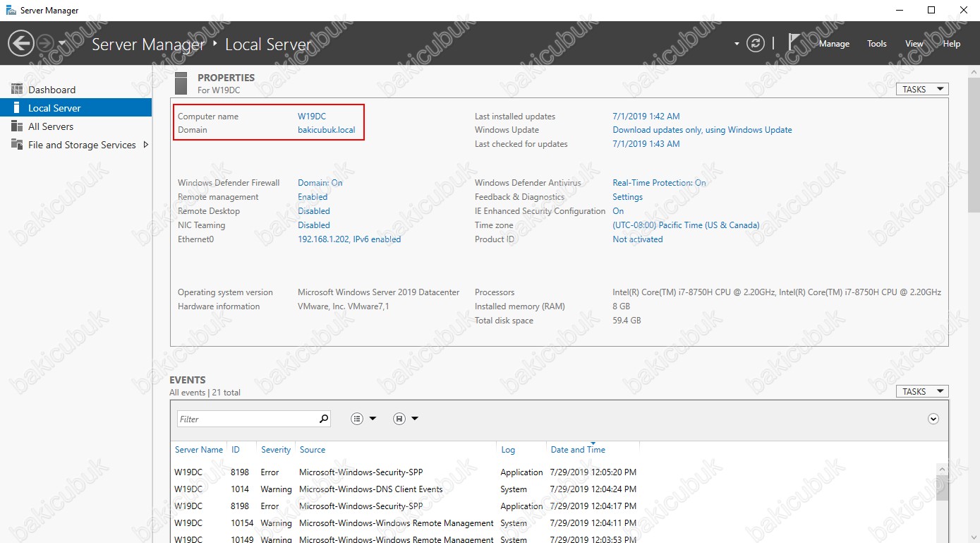Go back with the navigation back arrow

pos(21,44)
